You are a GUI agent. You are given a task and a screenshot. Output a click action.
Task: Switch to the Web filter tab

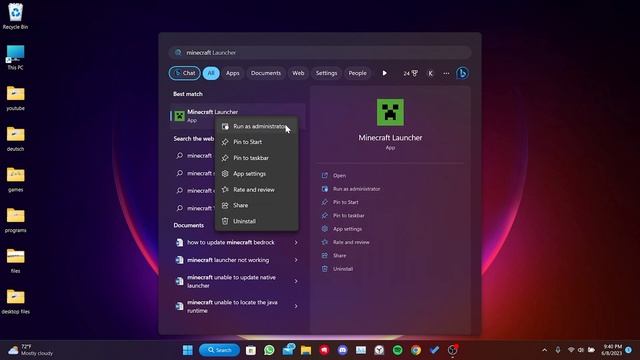[298, 73]
